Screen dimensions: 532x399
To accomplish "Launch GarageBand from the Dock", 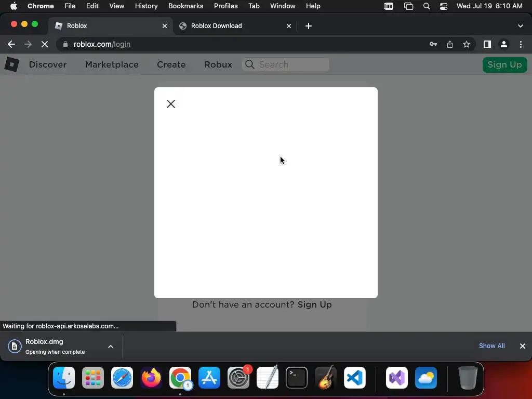I will click(326, 378).
